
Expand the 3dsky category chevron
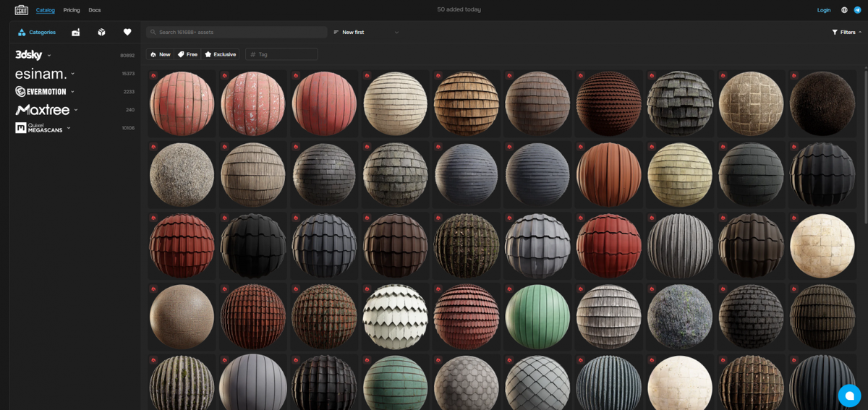[x=49, y=56]
